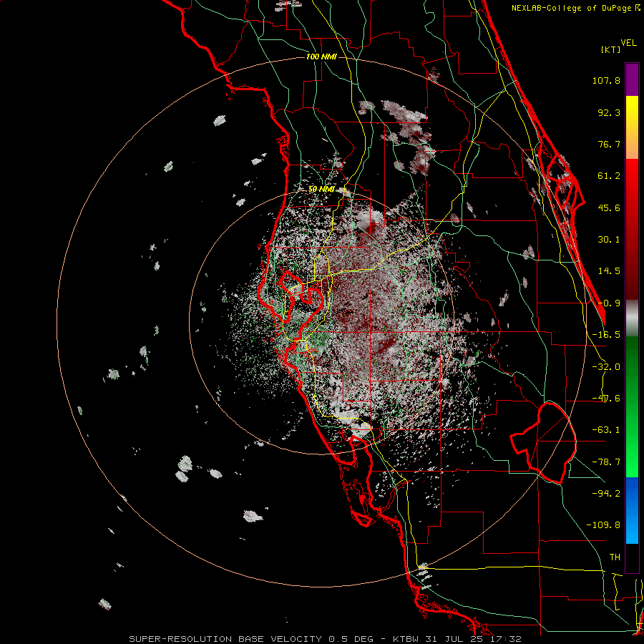
Task: Click the -94.2 velocity scale value
Action: (606, 493)
